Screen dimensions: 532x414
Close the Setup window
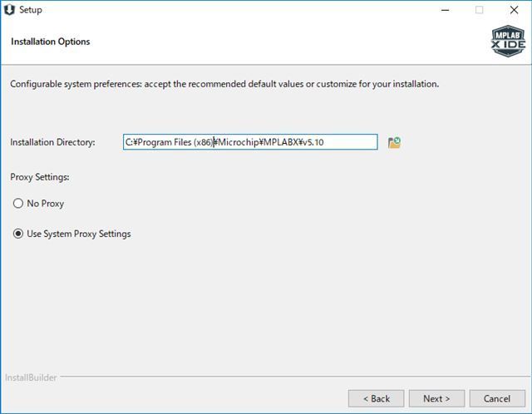[514, 10]
